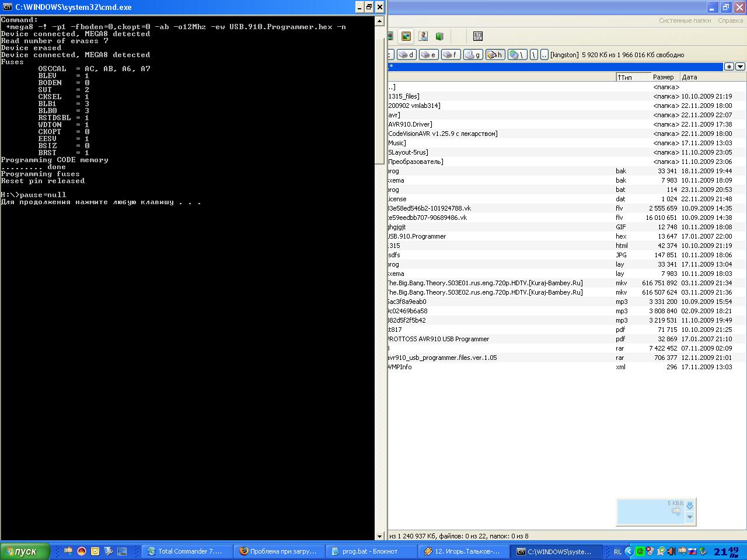The image size is (747, 560).
Task: Open the Пуск start button
Action: [x=22, y=551]
